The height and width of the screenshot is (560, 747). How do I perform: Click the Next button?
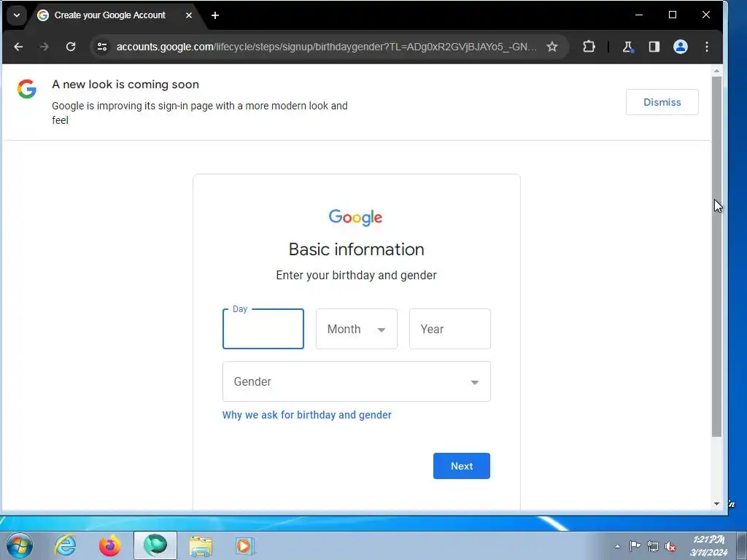coord(462,466)
